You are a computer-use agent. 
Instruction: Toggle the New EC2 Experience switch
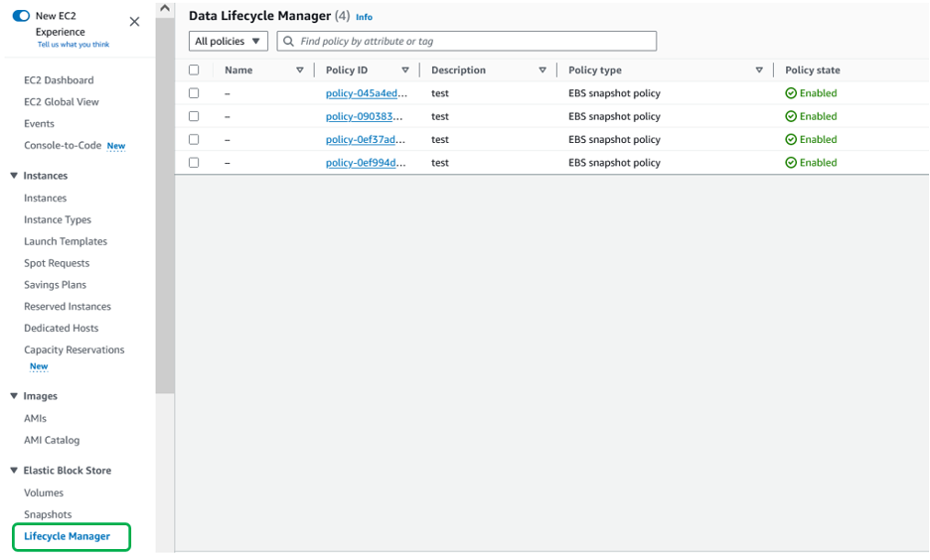(21, 16)
